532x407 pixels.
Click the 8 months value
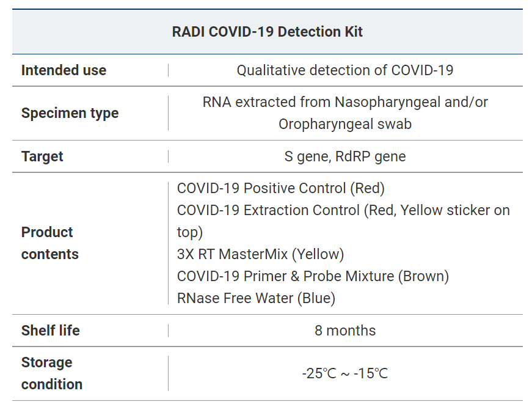click(345, 331)
